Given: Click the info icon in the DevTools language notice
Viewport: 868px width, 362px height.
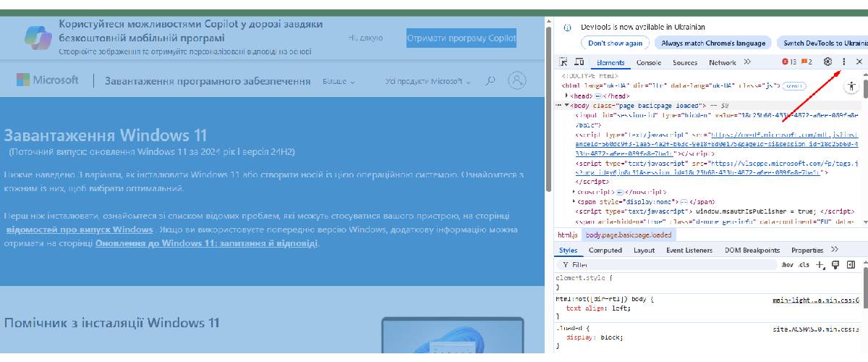Looking at the screenshot, I should 566,27.
